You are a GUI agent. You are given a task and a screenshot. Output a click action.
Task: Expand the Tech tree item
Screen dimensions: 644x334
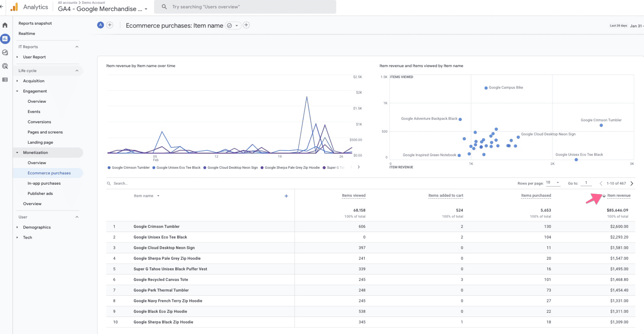click(17, 237)
